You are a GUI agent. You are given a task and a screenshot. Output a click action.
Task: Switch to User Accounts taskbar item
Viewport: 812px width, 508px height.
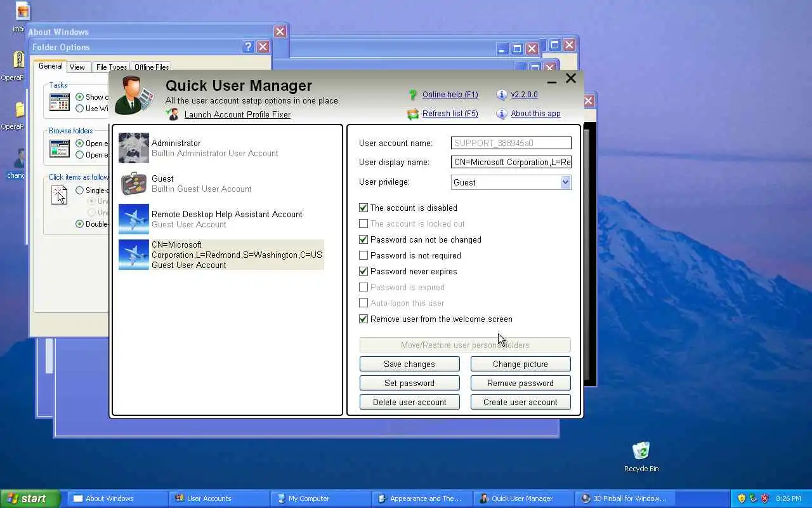click(218, 498)
